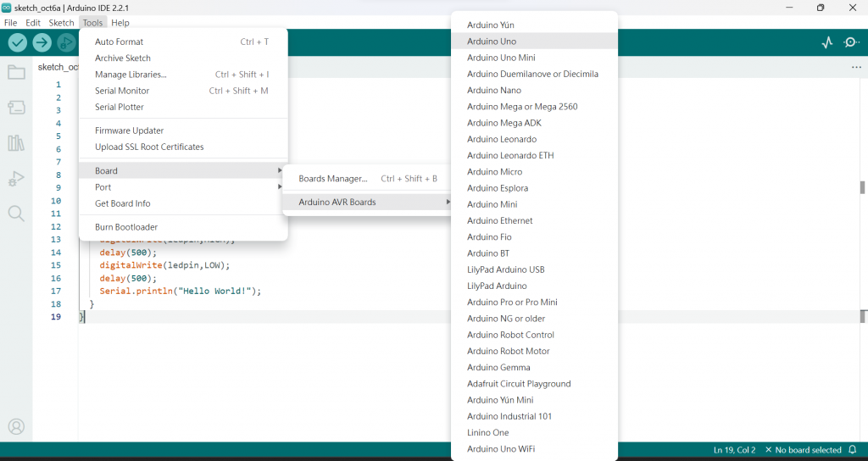Select the Arduino Nano board
The width and height of the screenshot is (868, 461).
tap(534, 90)
